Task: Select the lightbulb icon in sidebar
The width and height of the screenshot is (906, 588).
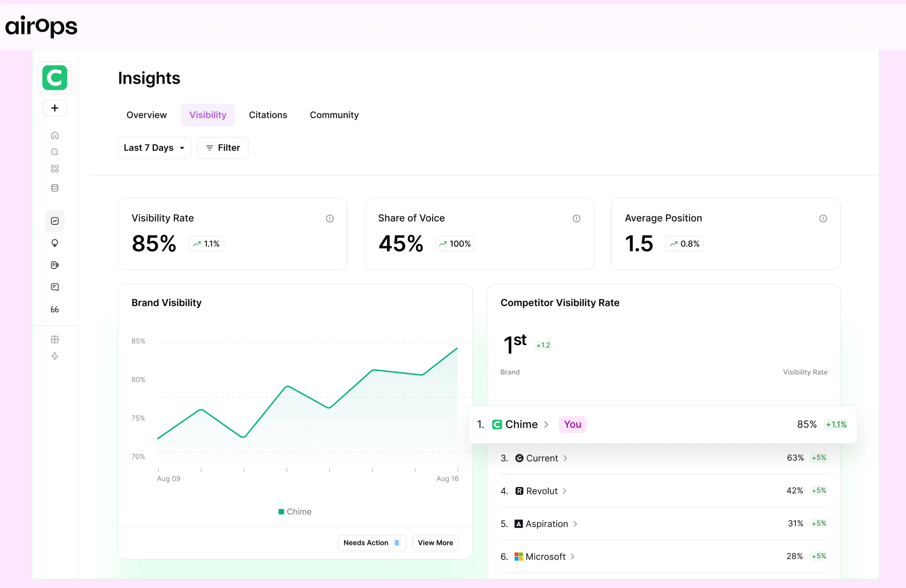Action: [55, 243]
